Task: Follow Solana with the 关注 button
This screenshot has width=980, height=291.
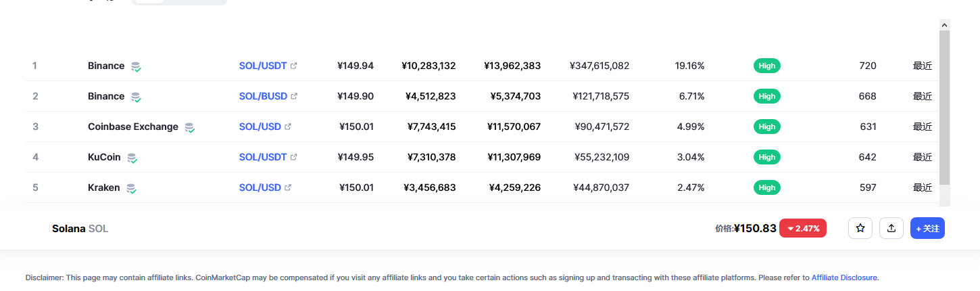Action: [927, 229]
